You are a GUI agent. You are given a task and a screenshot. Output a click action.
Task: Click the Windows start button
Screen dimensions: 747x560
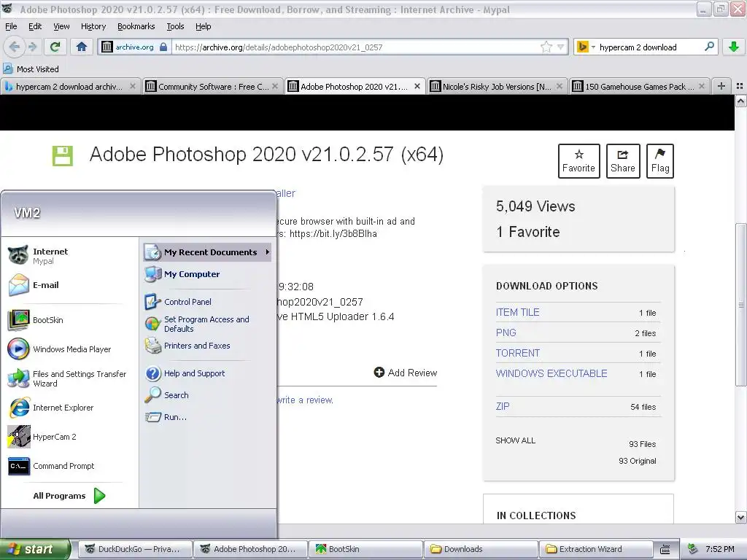pos(35,549)
